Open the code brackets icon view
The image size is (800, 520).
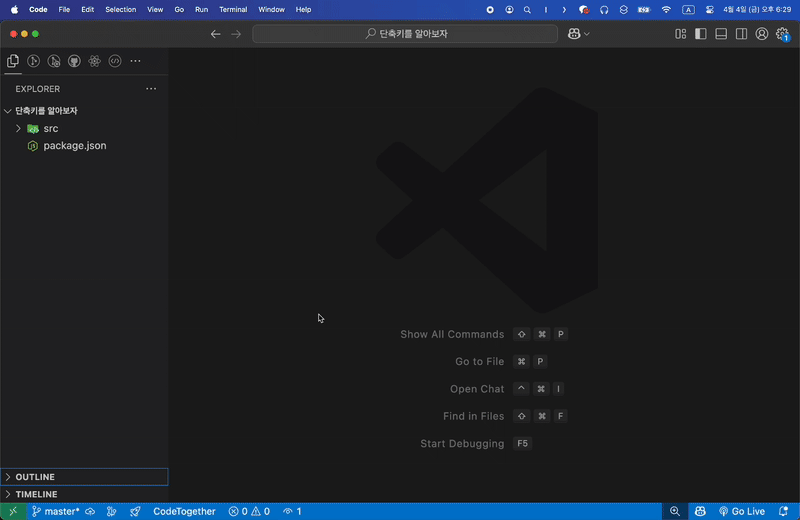(x=115, y=61)
